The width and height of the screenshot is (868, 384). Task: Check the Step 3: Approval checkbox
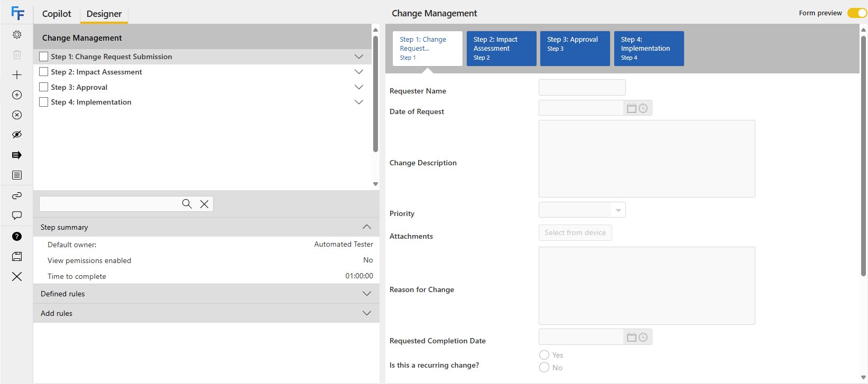click(x=44, y=87)
